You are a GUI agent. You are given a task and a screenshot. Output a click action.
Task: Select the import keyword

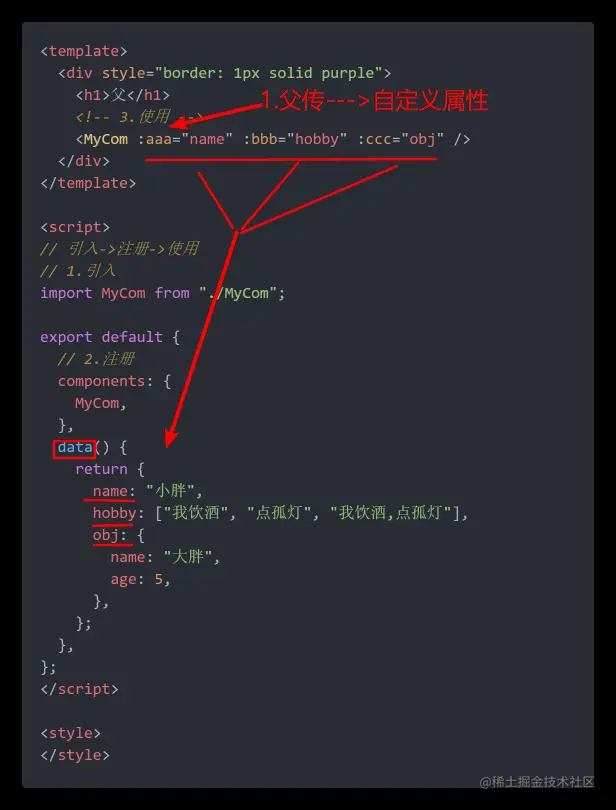click(x=66, y=293)
